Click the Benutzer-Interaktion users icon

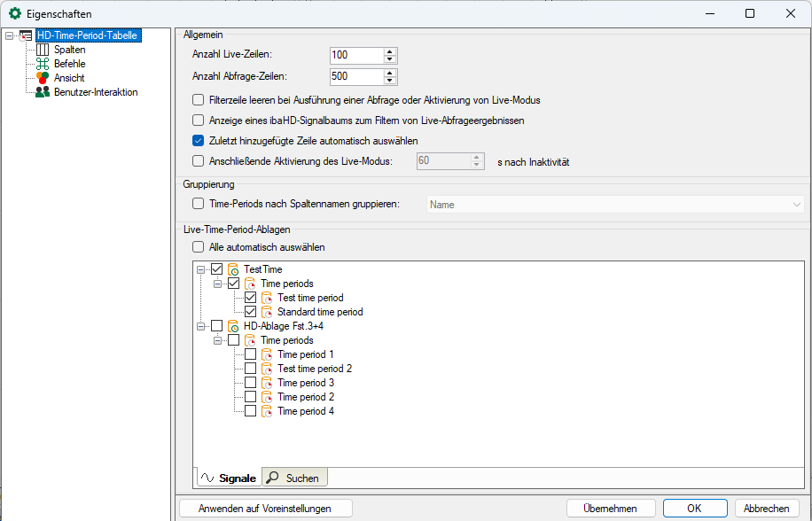click(x=42, y=92)
